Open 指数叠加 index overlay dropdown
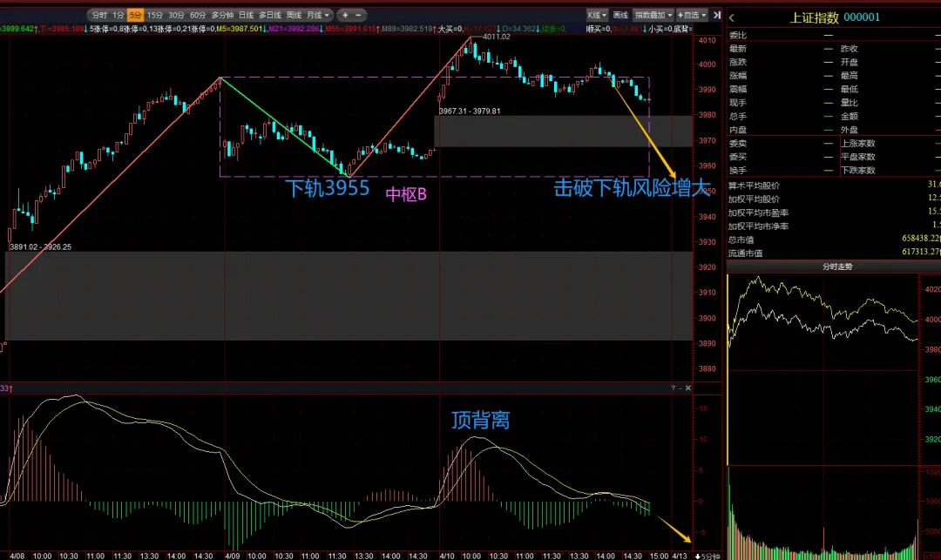 pos(653,15)
